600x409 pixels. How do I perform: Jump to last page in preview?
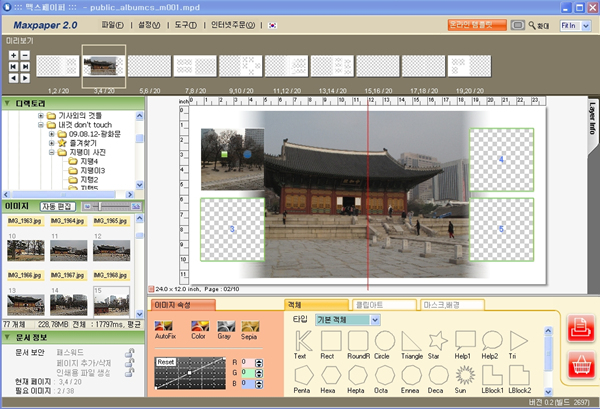coord(25,67)
